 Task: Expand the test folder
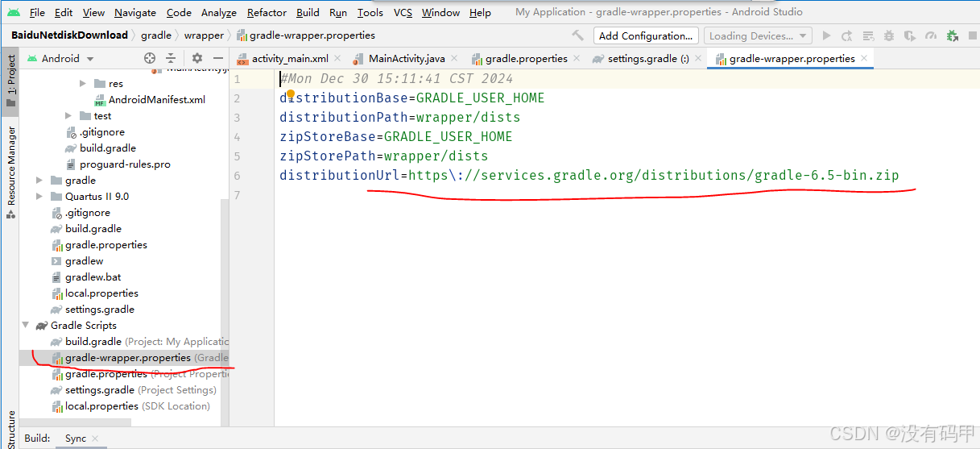[x=68, y=116]
